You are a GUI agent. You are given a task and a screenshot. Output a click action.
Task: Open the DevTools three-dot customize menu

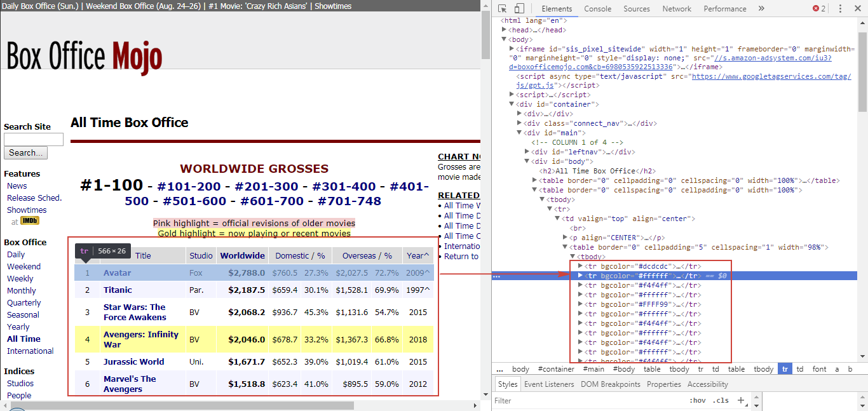point(840,9)
